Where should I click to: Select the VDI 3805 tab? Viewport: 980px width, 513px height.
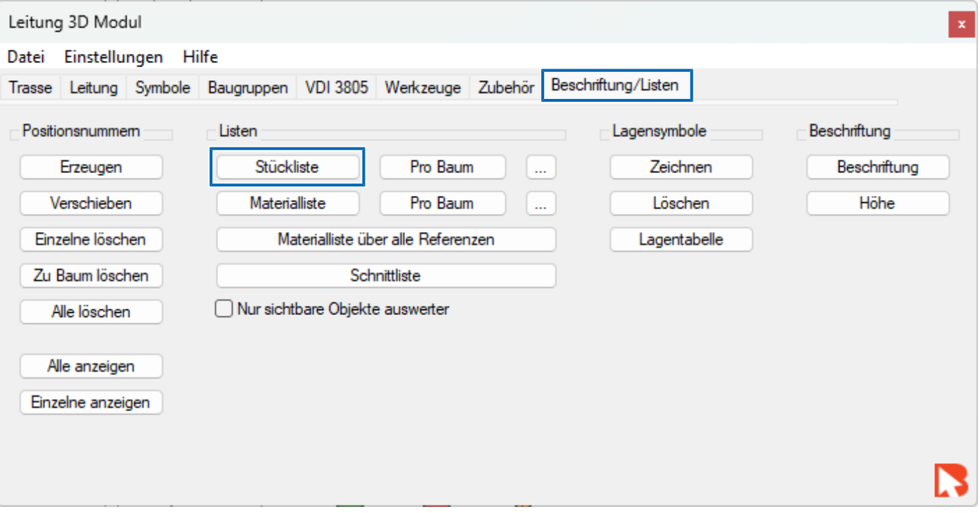[x=336, y=88]
